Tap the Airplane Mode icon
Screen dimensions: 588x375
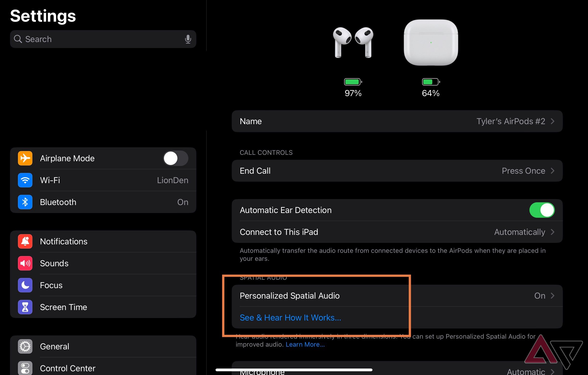(x=25, y=158)
